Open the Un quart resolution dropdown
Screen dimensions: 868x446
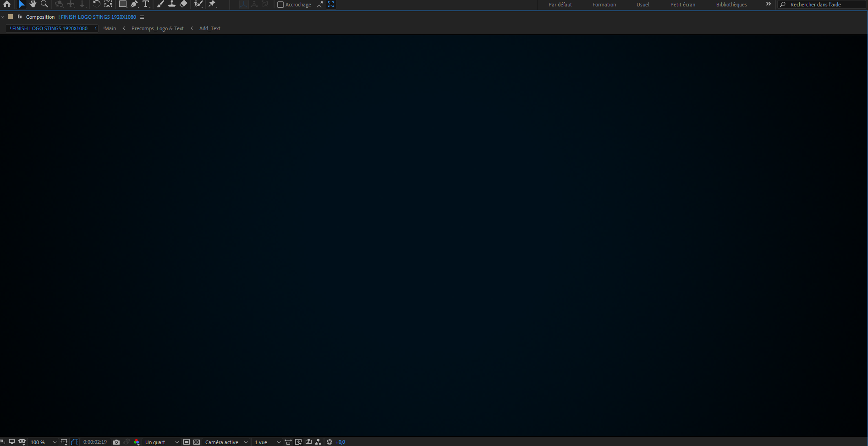click(161, 442)
